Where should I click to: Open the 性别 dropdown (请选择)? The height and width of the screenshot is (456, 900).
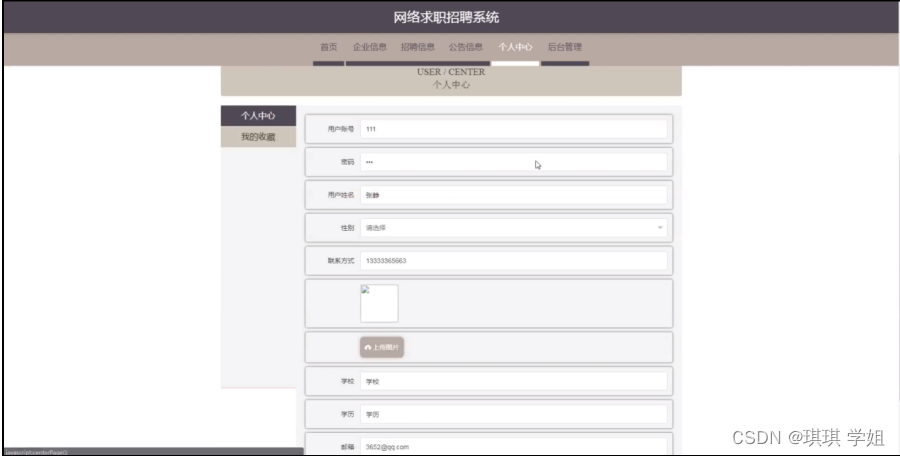[514, 228]
